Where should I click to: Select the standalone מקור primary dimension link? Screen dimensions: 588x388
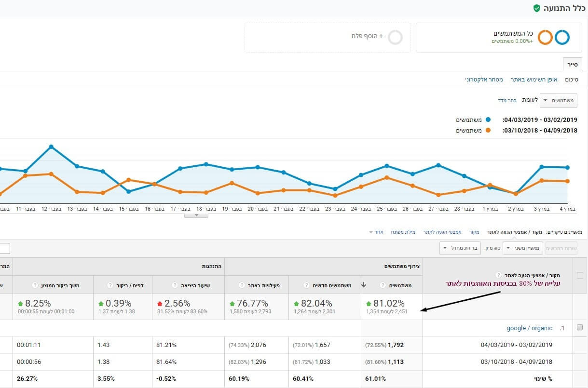pyautogui.click(x=474, y=232)
